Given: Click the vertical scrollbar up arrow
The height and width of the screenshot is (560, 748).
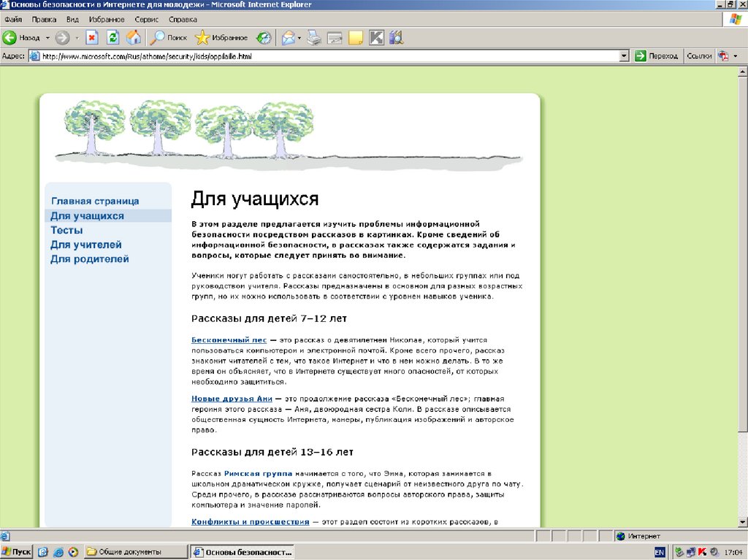Looking at the screenshot, I should point(743,72).
